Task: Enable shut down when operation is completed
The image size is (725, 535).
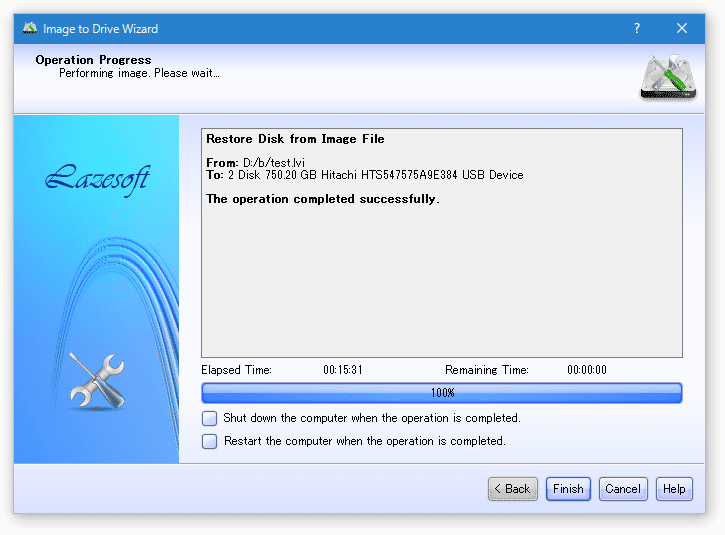Action: coord(209,418)
